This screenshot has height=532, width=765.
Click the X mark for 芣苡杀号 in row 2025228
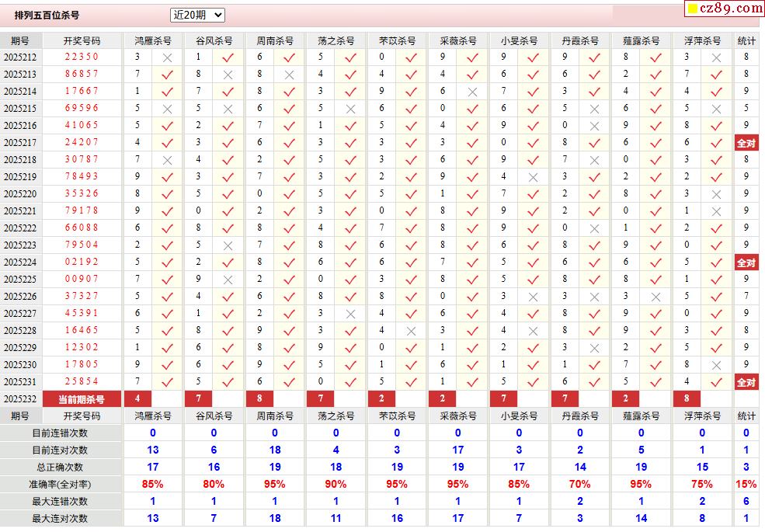[x=412, y=331]
